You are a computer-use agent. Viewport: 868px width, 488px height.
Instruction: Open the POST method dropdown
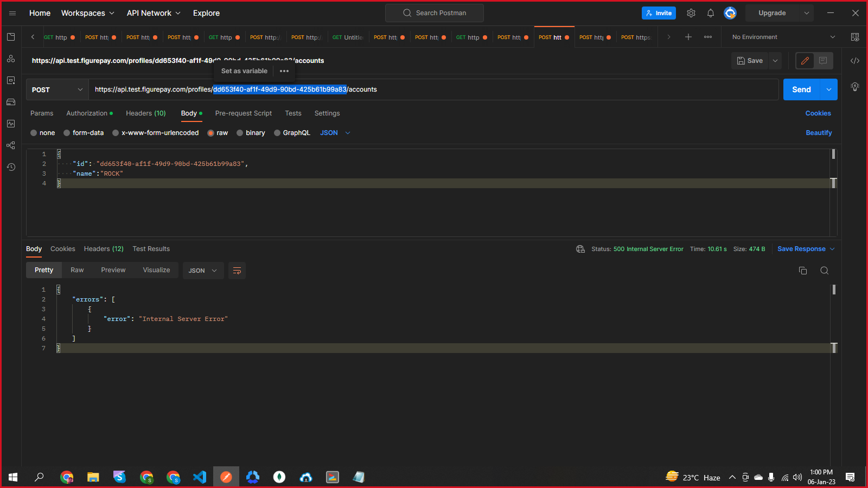[x=57, y=89]
